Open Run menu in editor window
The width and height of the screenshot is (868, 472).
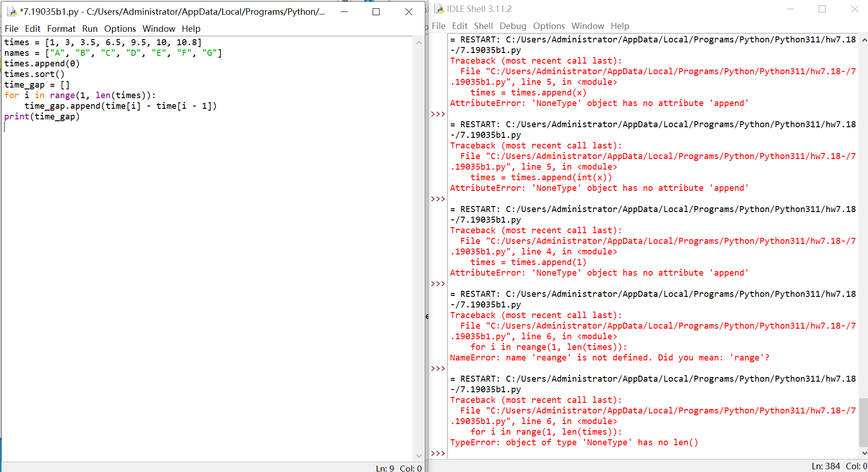coord(90,29)
